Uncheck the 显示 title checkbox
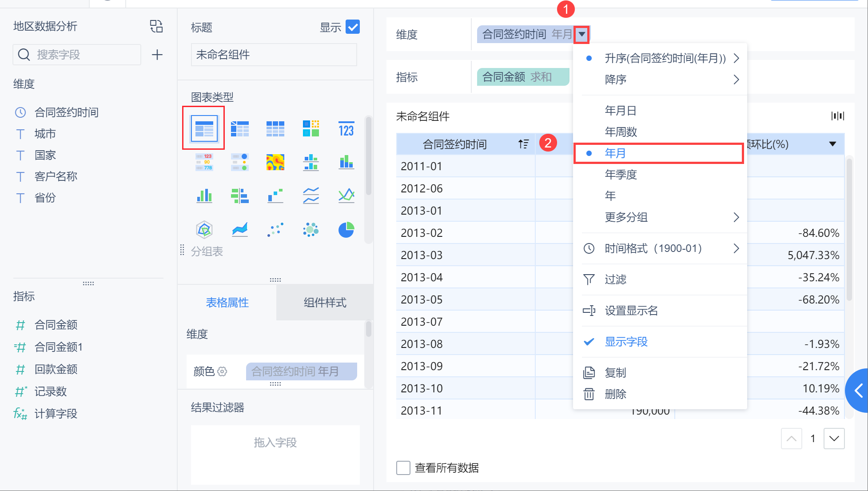 click(x=353, y=27)
